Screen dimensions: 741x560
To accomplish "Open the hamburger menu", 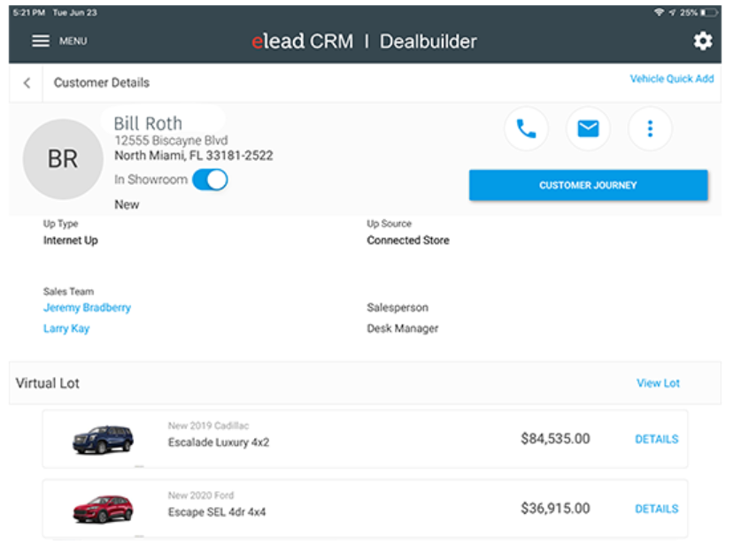I will [41, 41].
